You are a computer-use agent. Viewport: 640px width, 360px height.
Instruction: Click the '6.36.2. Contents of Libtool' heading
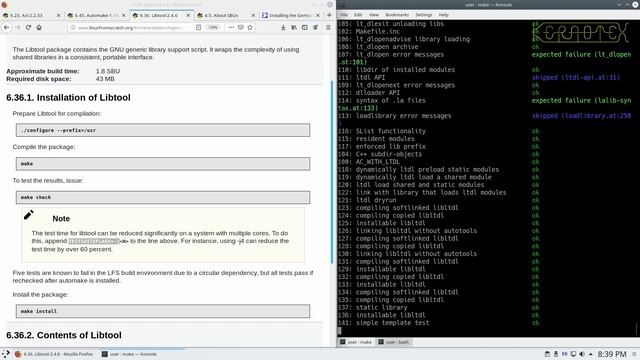pyautogui.click(x=64, y=335)
